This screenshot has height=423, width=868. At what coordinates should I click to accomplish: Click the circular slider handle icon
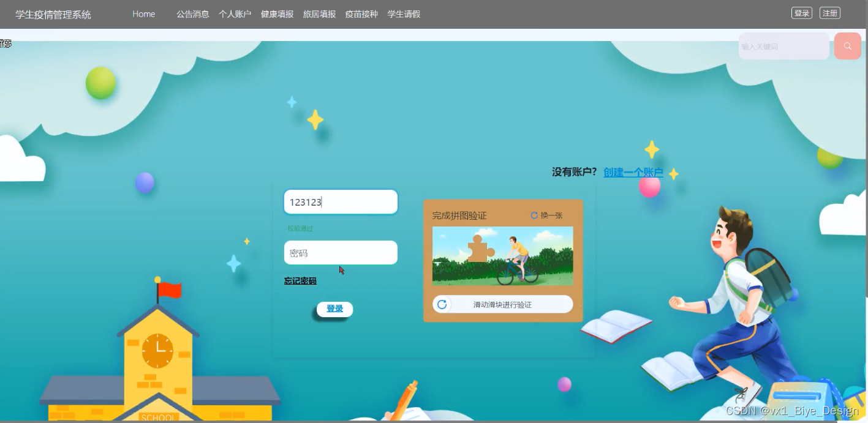[x=442, y=304]
